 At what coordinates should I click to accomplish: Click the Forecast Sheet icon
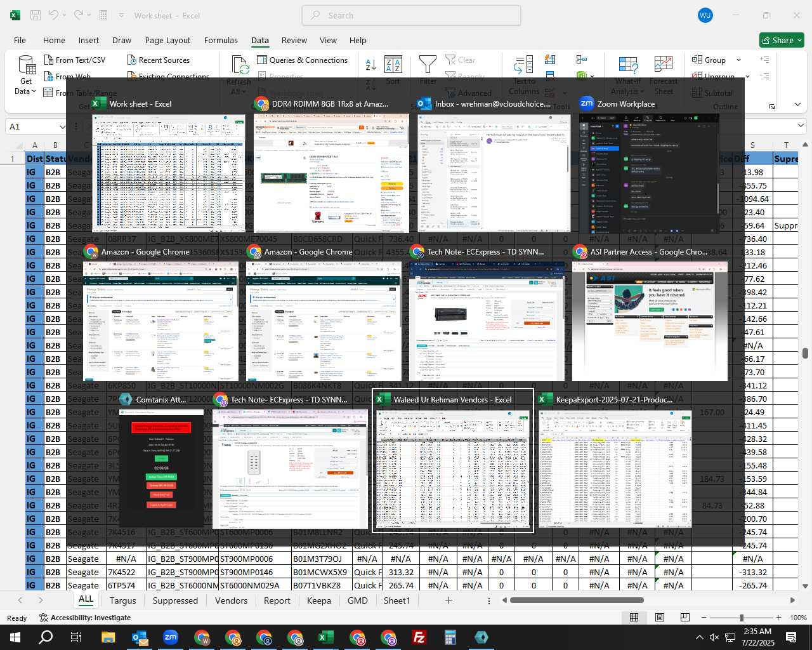pos(663,65)
